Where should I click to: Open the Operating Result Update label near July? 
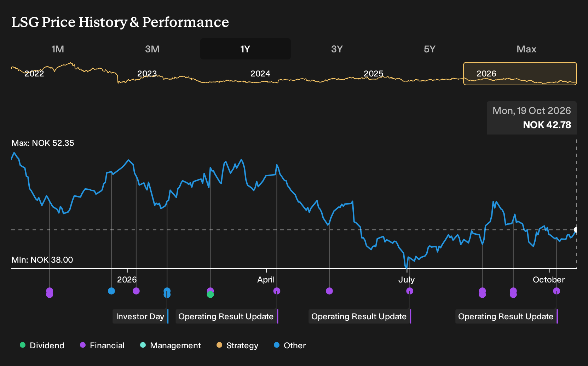click(x=360, y=316)
